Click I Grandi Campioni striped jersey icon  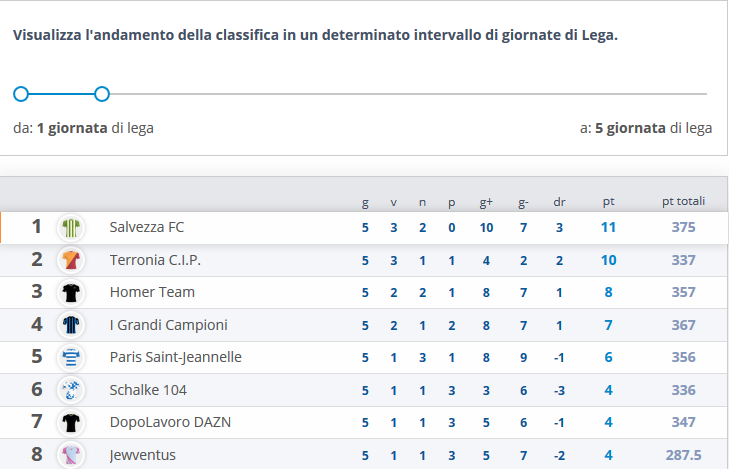coord(70,325)
